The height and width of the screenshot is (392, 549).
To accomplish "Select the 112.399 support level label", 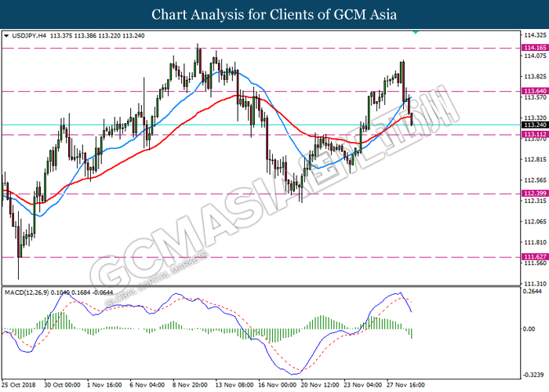I will tap(534, 193).
